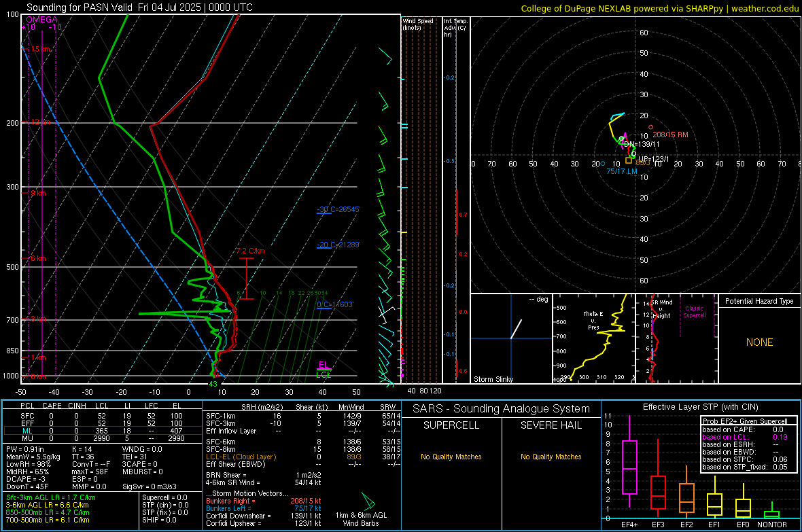
Task: Click the magenta 'based on LCL:' entry
Action: pyautogui.click(x=725, y=437)
